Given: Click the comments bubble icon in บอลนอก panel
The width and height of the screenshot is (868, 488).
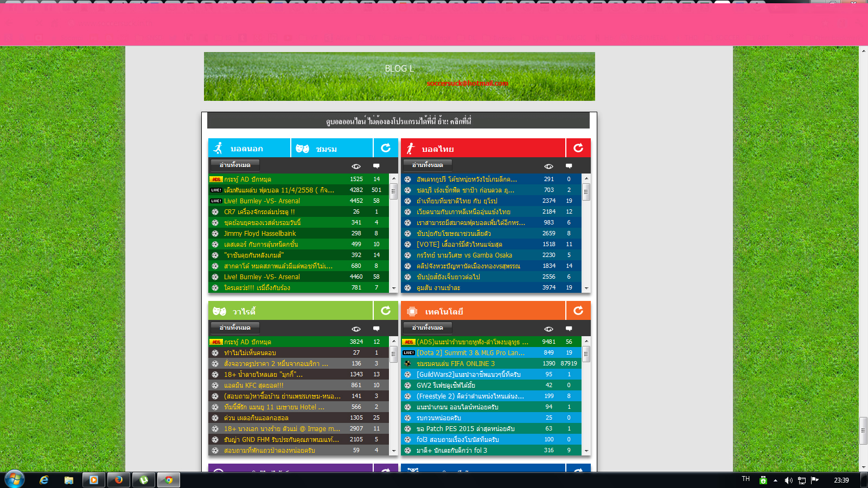Looking at the screenshot, I should pos(376,166).
